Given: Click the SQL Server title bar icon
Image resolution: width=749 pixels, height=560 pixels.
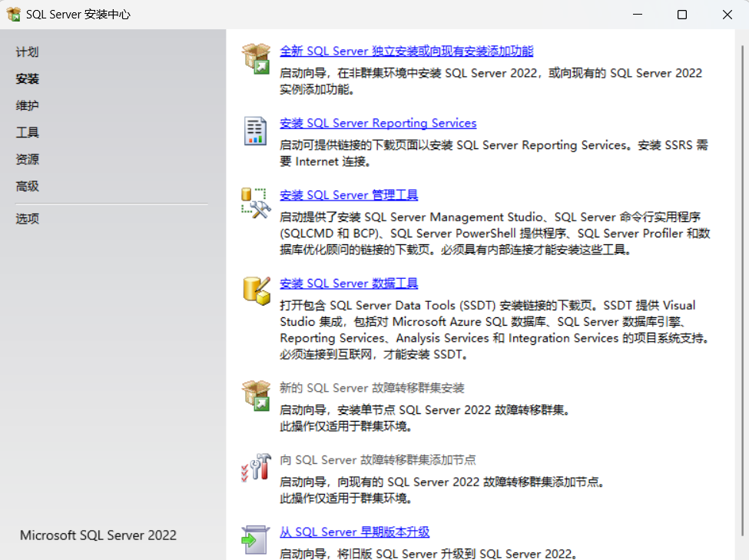Looking at the screenshot, I should (x=13, y=15).
